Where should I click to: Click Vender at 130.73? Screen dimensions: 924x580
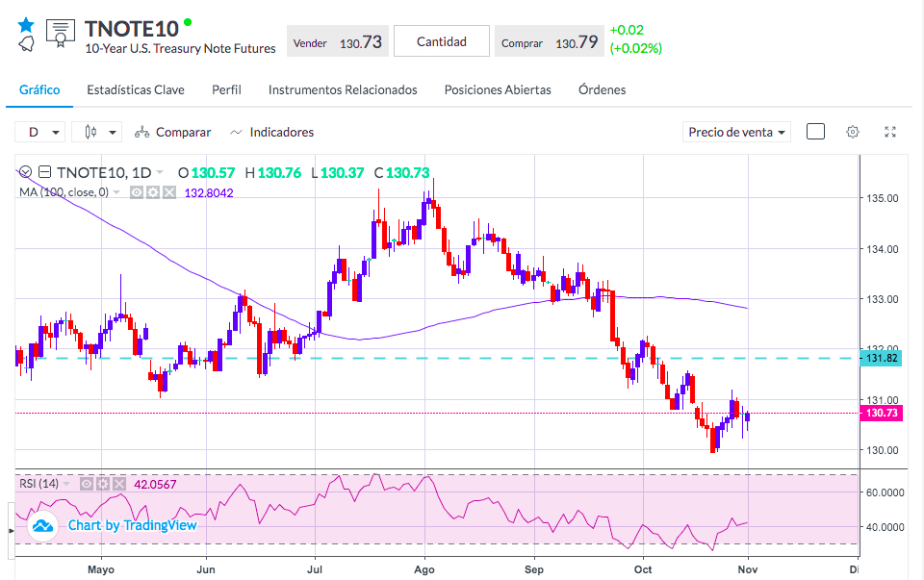point(338,41)
